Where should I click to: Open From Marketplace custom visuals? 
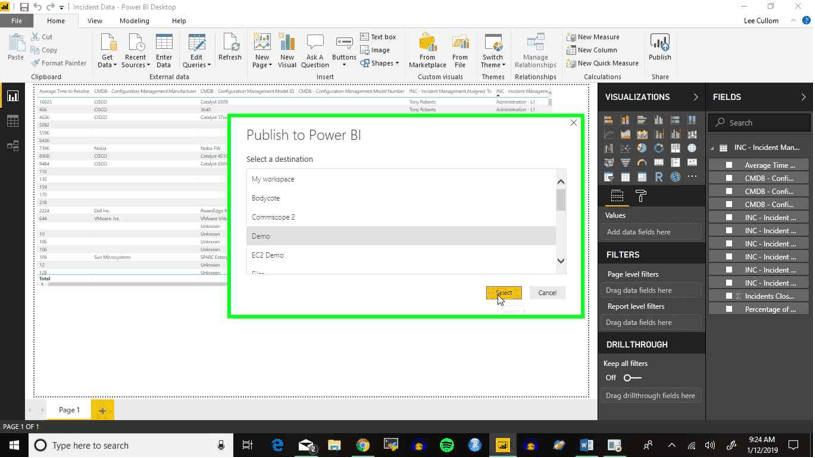pos(427,50)
